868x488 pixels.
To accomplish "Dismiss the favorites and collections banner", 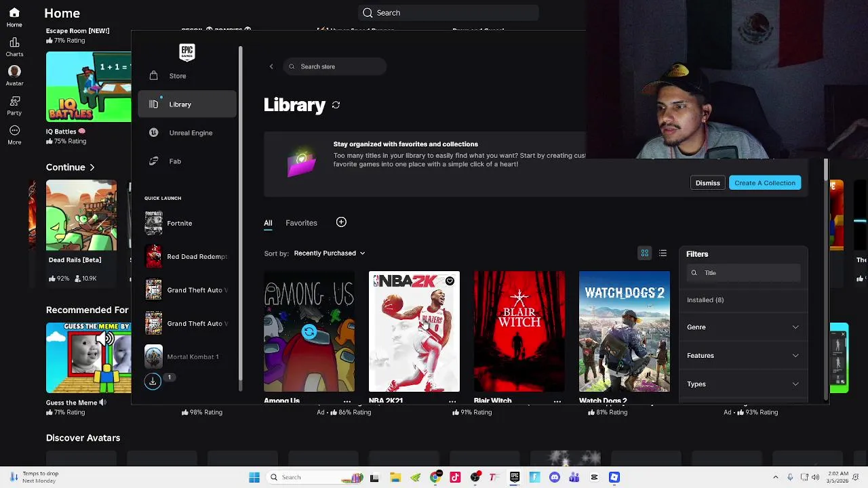I will tap(707, 183).
